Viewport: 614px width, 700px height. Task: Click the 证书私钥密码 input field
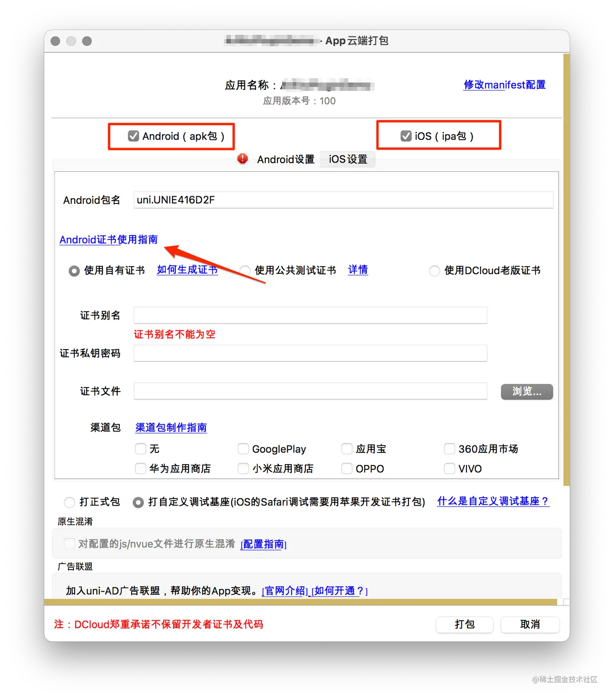310,353
